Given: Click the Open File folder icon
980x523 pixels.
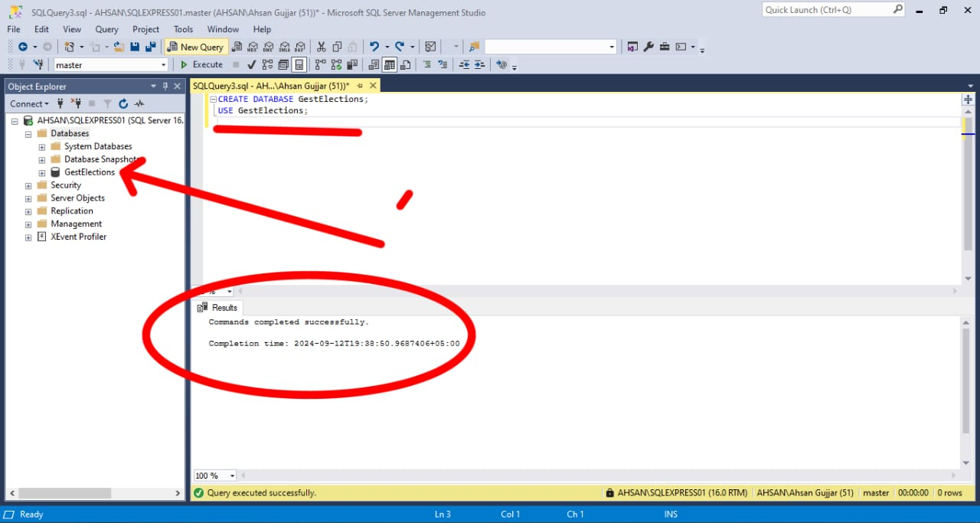Looking at the screenshot, I should click(119, 47).
